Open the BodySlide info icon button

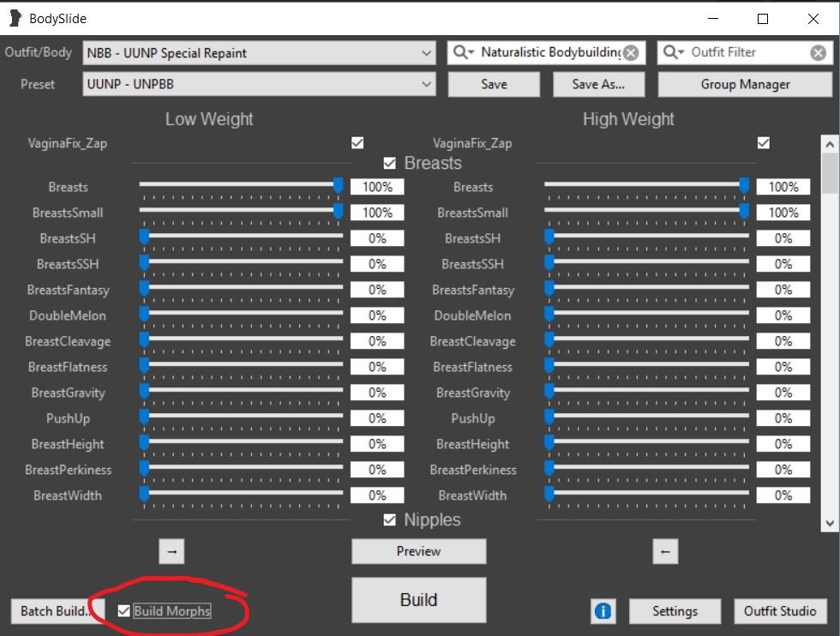click(603, 611)
